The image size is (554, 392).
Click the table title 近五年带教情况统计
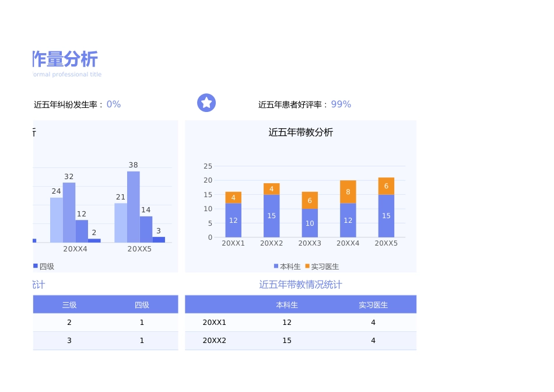coord(301,285)
